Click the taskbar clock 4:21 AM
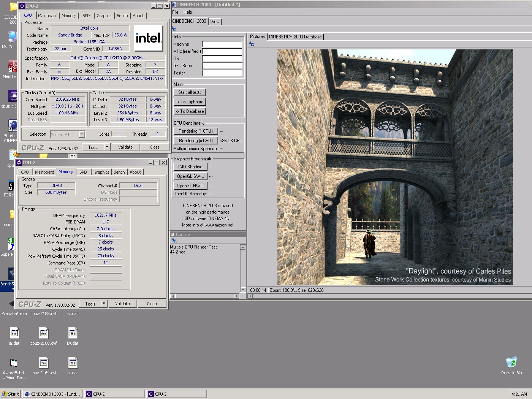Image resolution: width=532 pixels, height=399 pixels. 519,394
